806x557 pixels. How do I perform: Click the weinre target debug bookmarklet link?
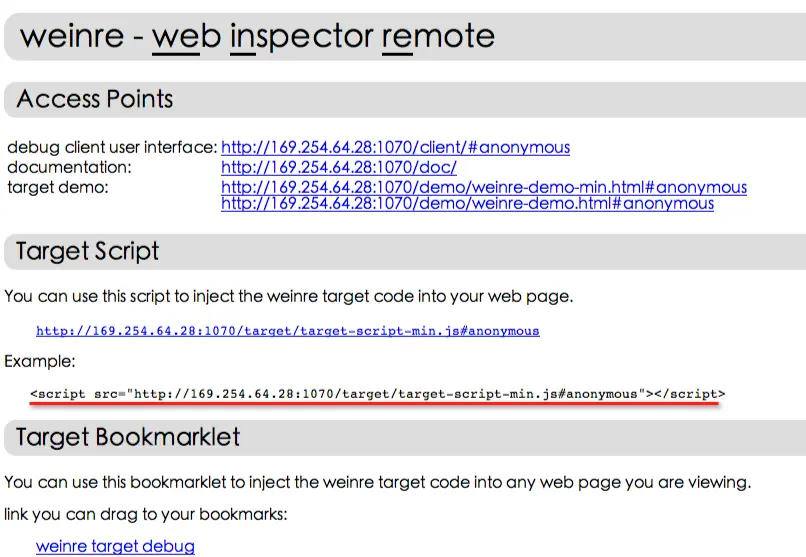click(115, 546)
